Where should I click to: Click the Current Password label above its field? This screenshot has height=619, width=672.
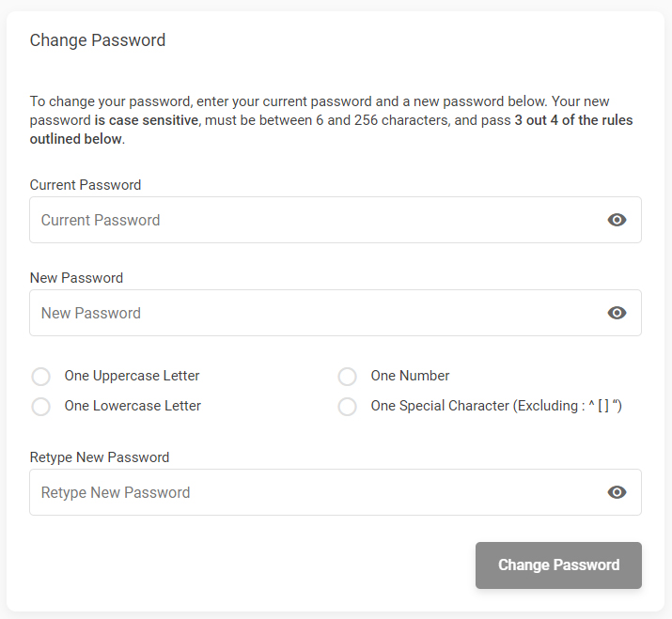(x=86, y=185)
